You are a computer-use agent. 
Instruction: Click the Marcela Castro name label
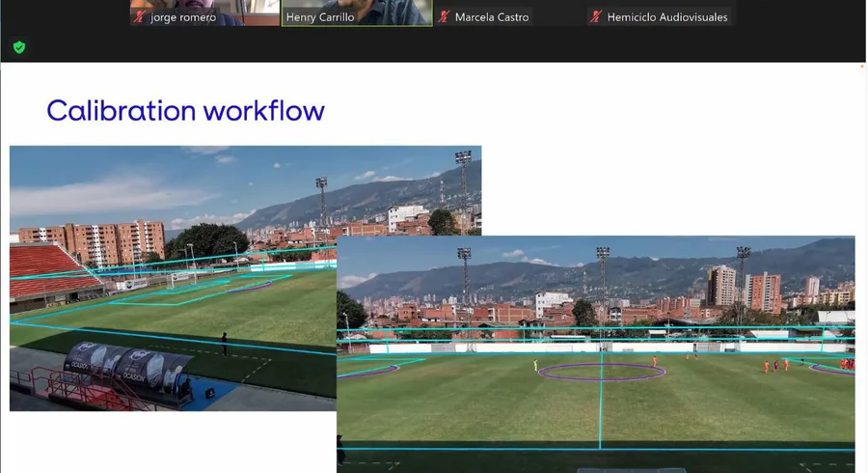pos(492,17)
